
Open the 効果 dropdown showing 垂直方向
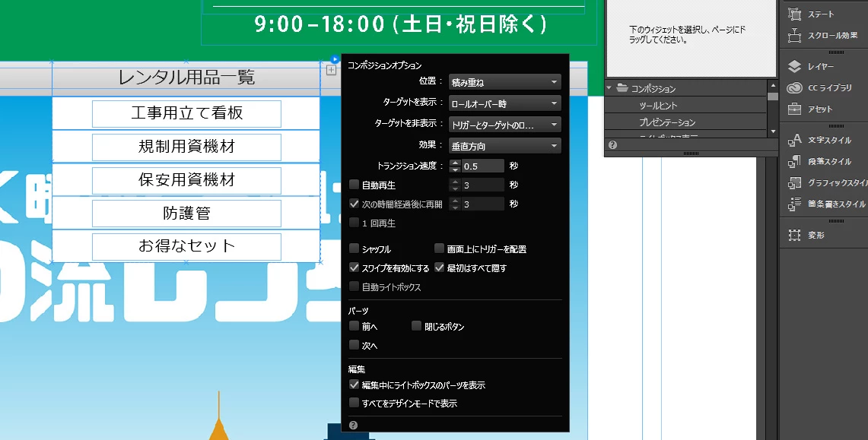[505, 146]
